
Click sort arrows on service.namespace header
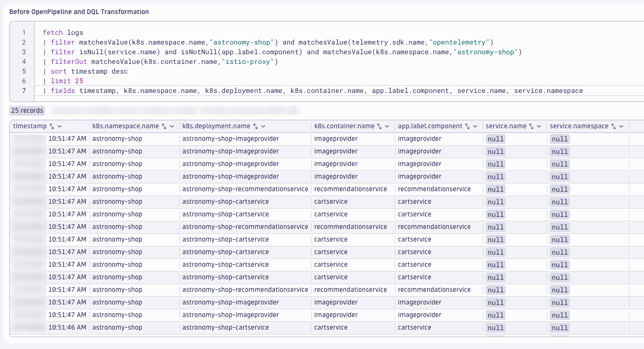[614, 126]
